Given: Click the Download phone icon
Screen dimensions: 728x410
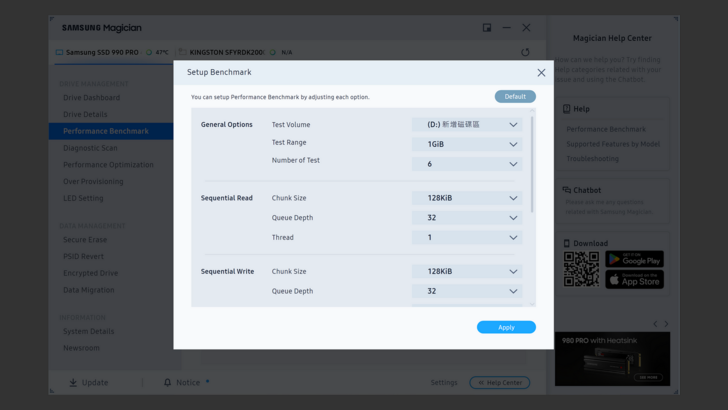Looking at the screenshot, I should [566, 243].
